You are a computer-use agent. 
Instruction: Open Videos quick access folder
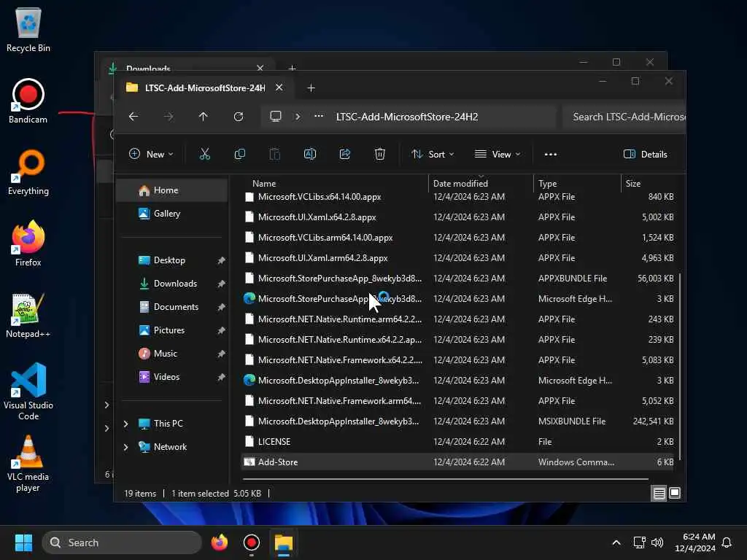point(172,377)
